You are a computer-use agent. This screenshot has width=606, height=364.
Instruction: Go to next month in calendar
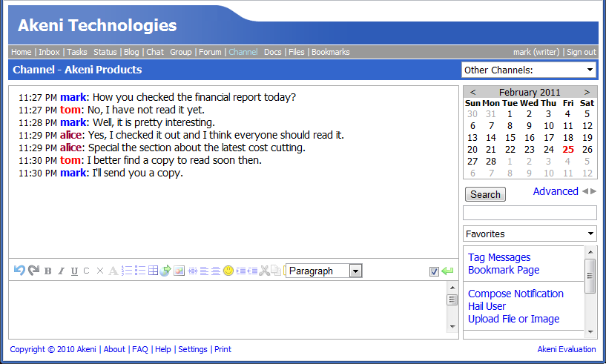click(x=587, y=92)
